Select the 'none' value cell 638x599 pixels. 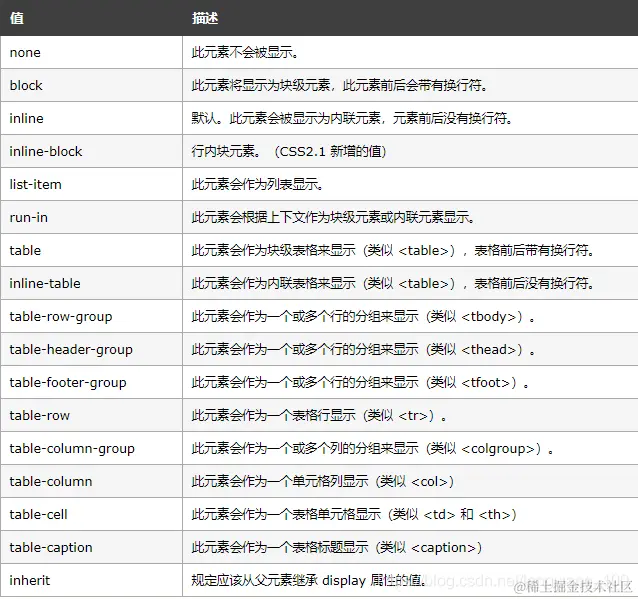tap(92, 52)
